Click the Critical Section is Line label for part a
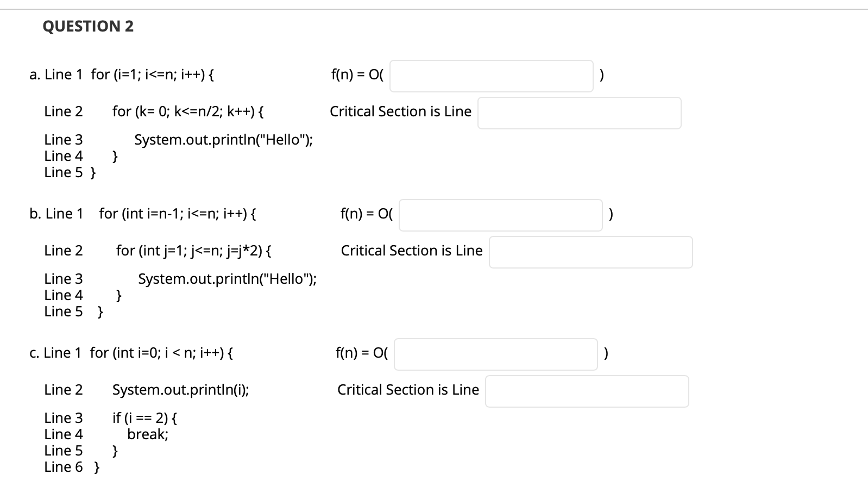Image resolution: width=868 pixels, height=499 pixels. click(400, 111)
